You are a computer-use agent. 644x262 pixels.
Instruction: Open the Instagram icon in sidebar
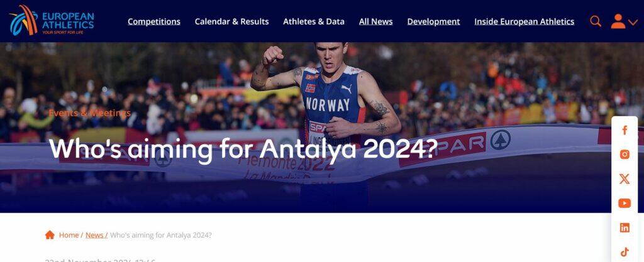coord(625,154)
